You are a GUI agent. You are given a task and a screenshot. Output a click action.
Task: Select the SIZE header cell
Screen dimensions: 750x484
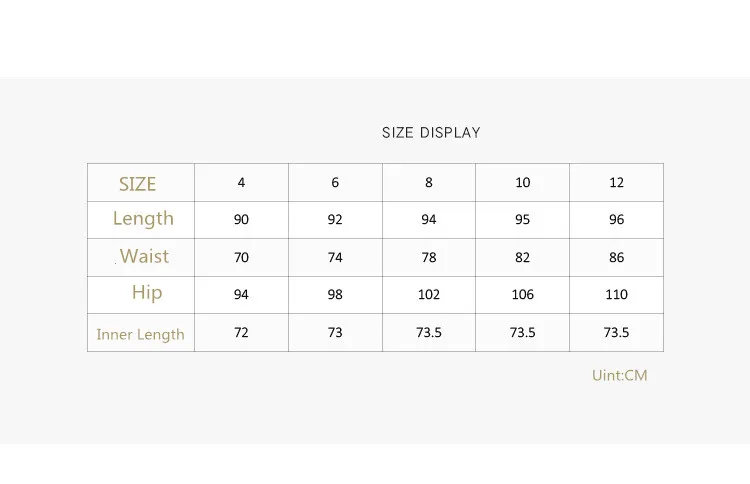coord(138,184)
